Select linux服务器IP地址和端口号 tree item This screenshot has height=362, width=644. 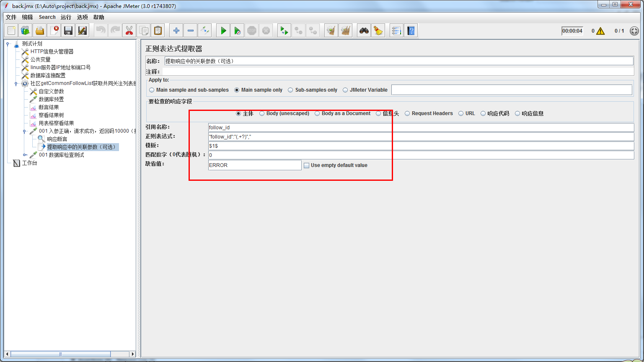coord(60,67)
